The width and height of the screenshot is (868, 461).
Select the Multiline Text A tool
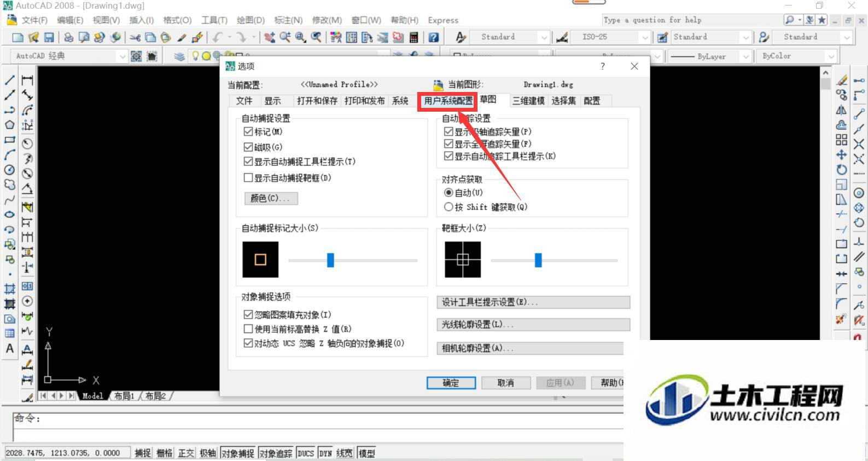(10, 349)
